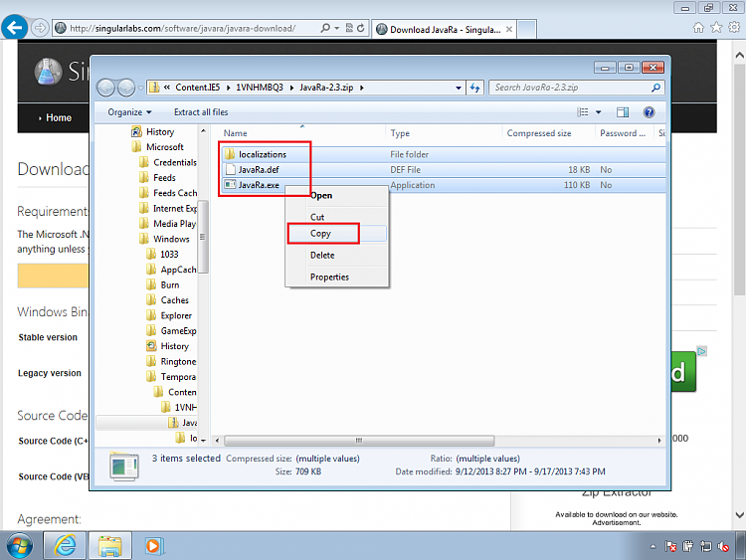Toggle the preview pane icon
This screenshot has width=746, height=560.
[x=623, y=112]
